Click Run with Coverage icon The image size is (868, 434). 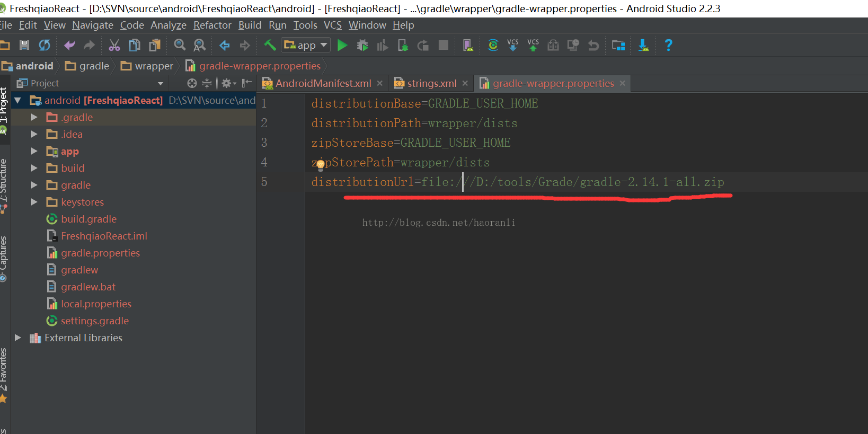click(383, 46)
